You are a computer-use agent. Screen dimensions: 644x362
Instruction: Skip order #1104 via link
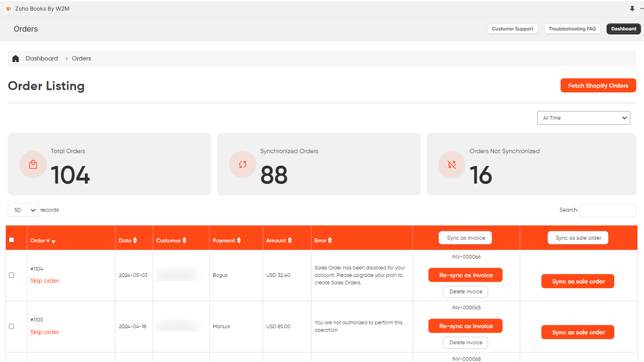click(x=45, y=281)
